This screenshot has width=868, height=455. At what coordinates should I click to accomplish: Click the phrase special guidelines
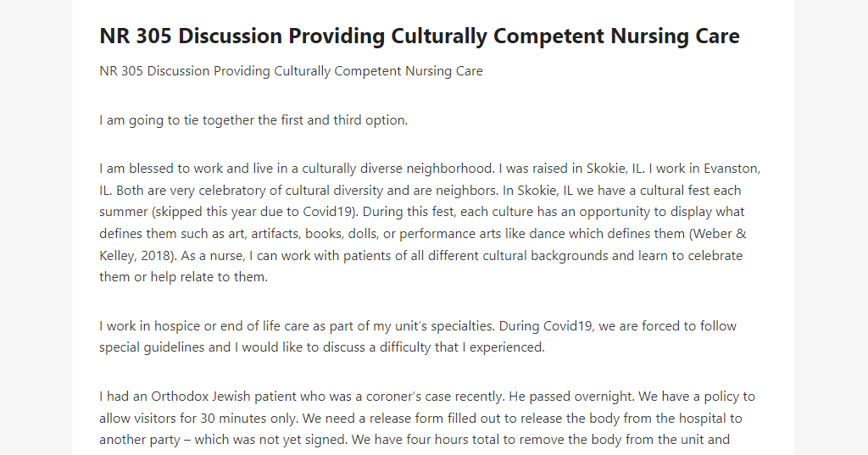153,347
